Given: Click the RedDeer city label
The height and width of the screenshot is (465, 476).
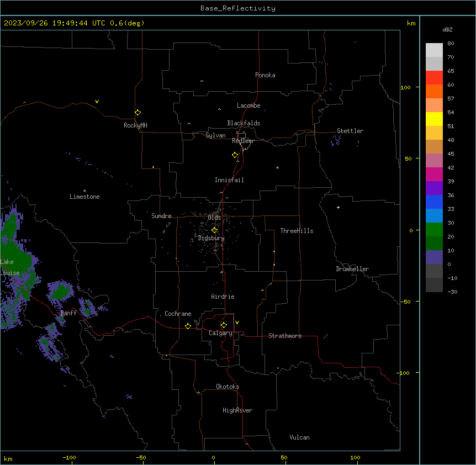Looking at the screenshot, I should tap(243, 141).
